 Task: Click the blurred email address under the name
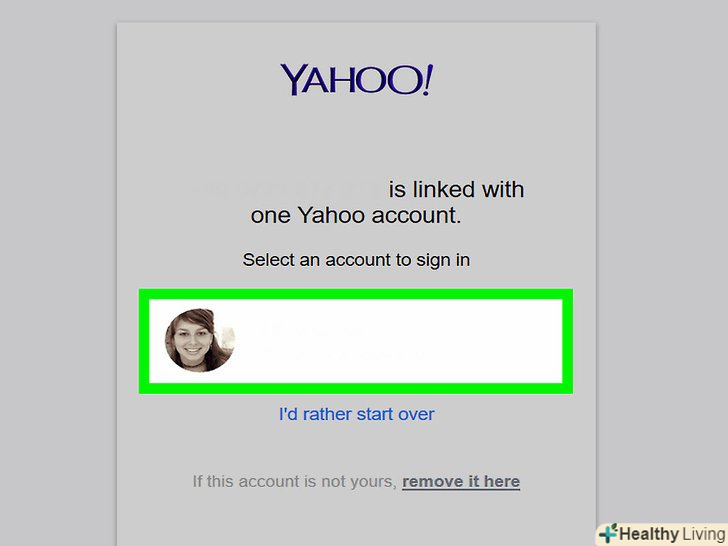tap(344, 355)
